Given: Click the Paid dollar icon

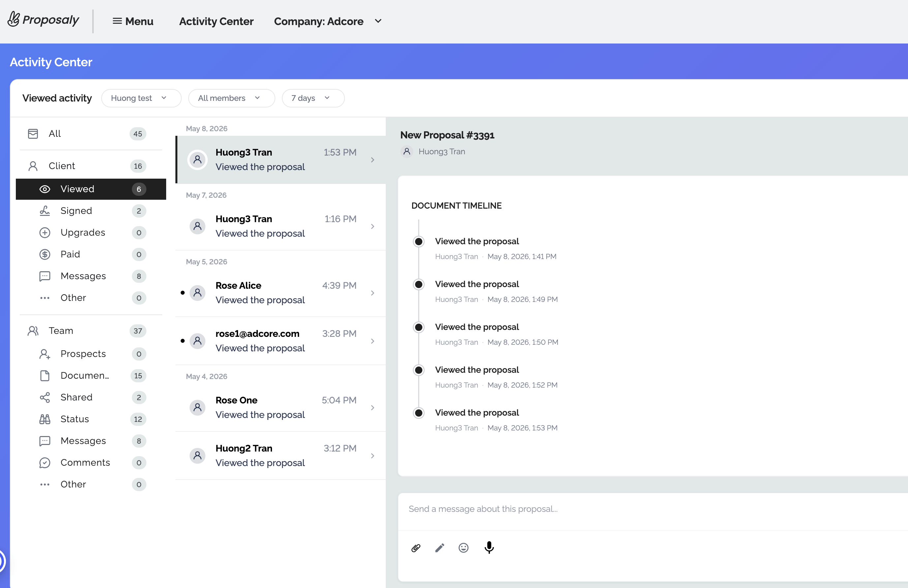Looking at the screenshot, I should [45, 254].
